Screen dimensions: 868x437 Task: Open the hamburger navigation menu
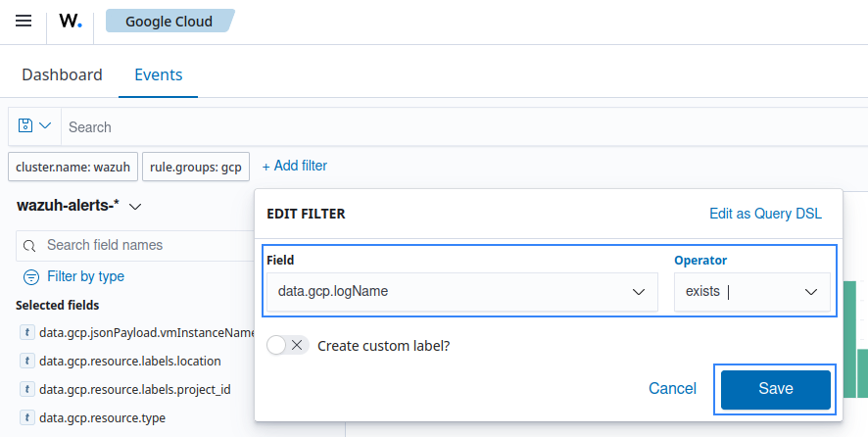pos(24,22)
